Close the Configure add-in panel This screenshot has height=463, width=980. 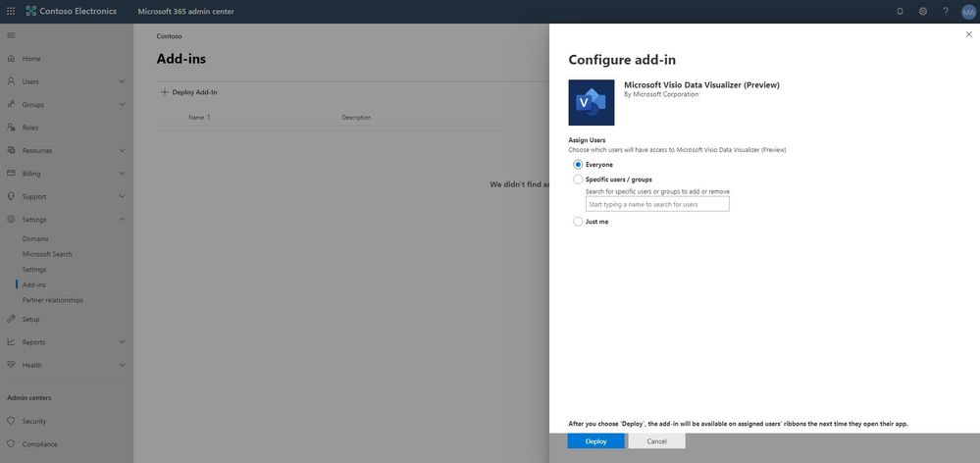pos(969,34)
